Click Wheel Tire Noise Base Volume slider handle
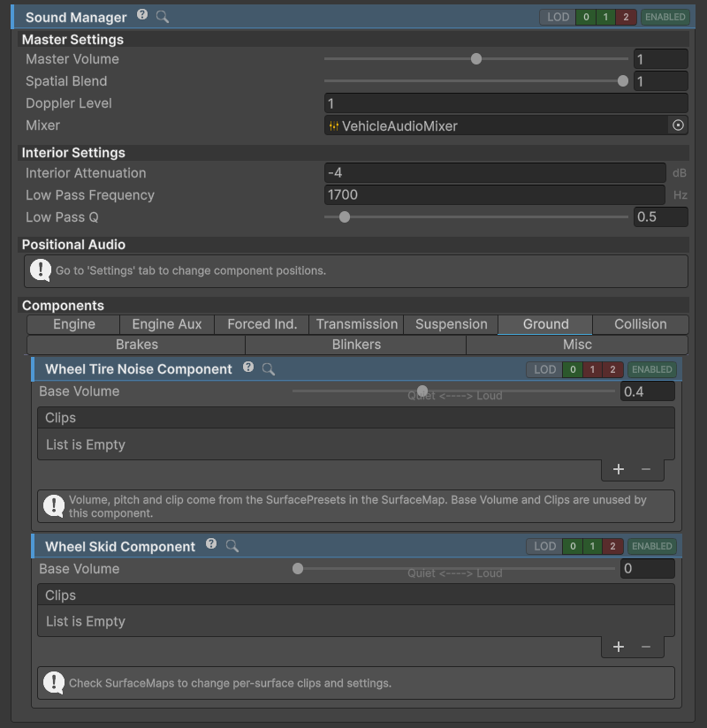This screenshot has height=728, width=707. coord(422,391)
